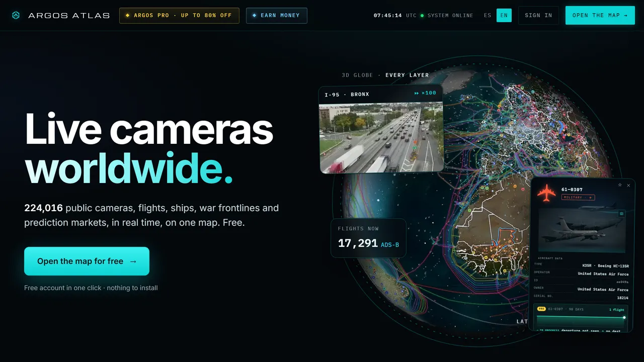Open the Argos Pro 80% off offer
Image resolution: width=644 pixels, height=362 pixels.
coord(179,16)
